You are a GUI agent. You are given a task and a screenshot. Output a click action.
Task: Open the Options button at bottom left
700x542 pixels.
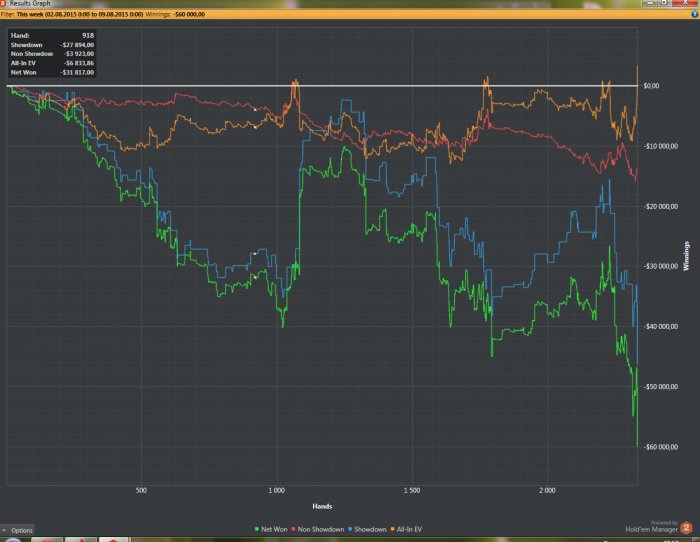(x=21, y=530)
